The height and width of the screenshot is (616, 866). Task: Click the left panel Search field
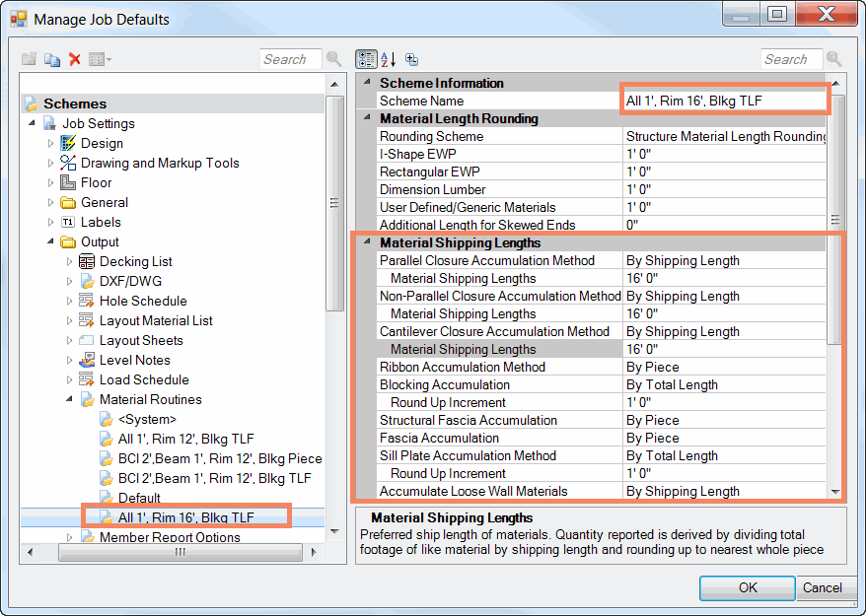click(x=291, y=59)
